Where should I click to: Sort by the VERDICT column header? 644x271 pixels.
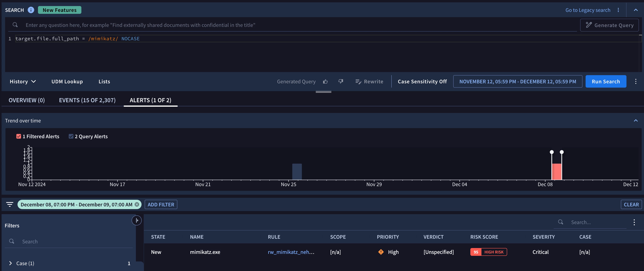[x=433, y=237]
